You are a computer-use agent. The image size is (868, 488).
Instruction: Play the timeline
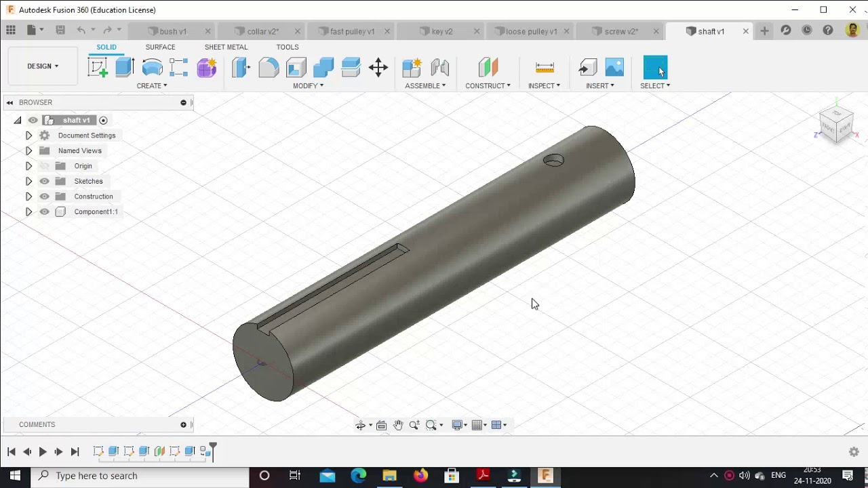43,451
